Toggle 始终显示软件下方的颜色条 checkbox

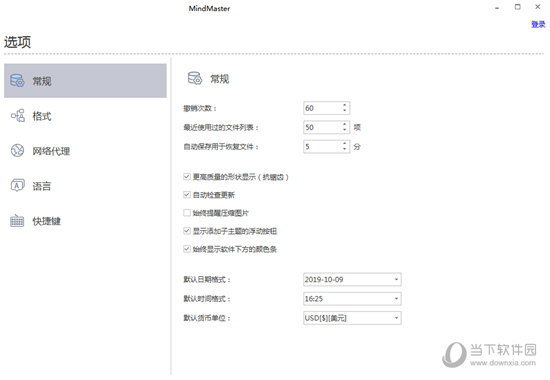click(187, 249)
